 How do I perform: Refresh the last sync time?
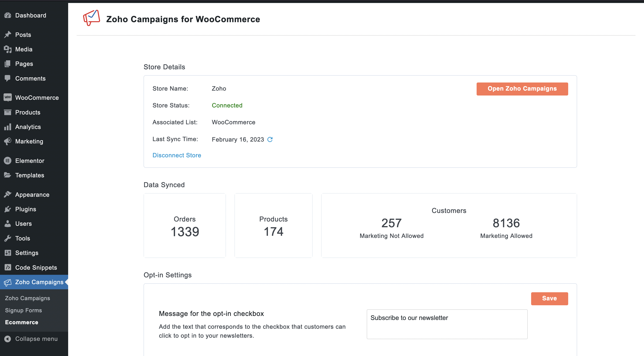coord(270,139)
